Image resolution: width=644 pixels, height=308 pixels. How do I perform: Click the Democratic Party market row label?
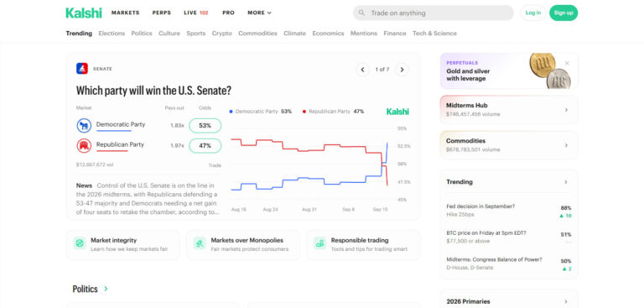(121, 124)
